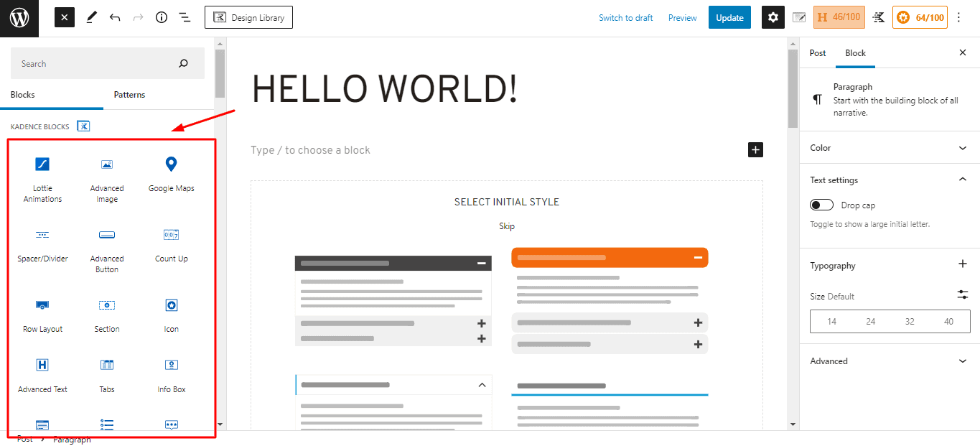Viewport: 980px width, 446px height.
Task: Click the WordPress logo
Action: pos(19,18)
